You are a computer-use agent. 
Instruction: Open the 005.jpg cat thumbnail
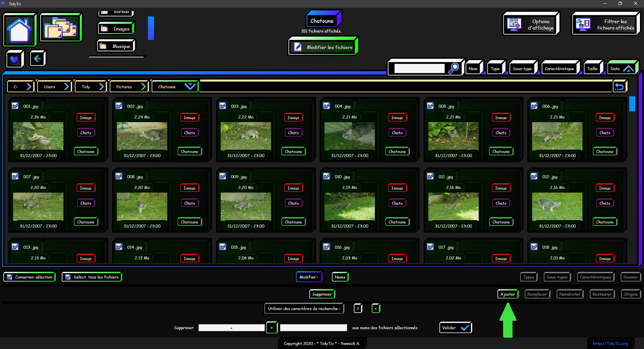453,136
